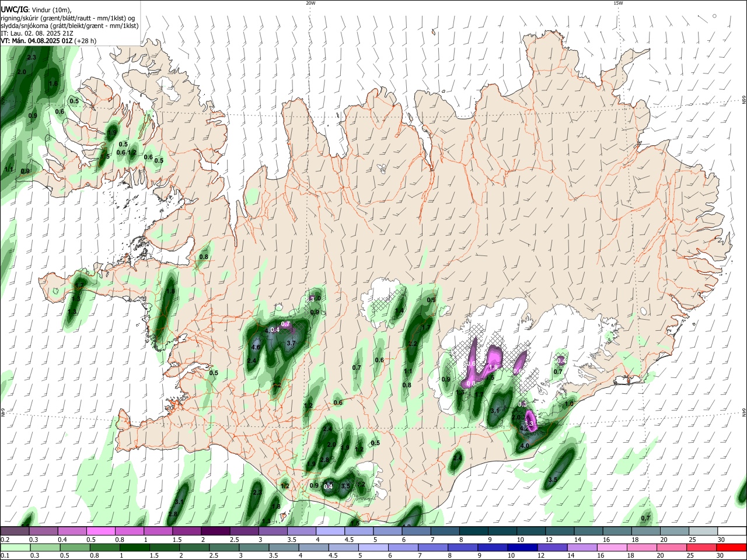Select pale gray snow swatch between 25 and 30
This screenshot has width=747, height=560.
[x=704, y=531]
